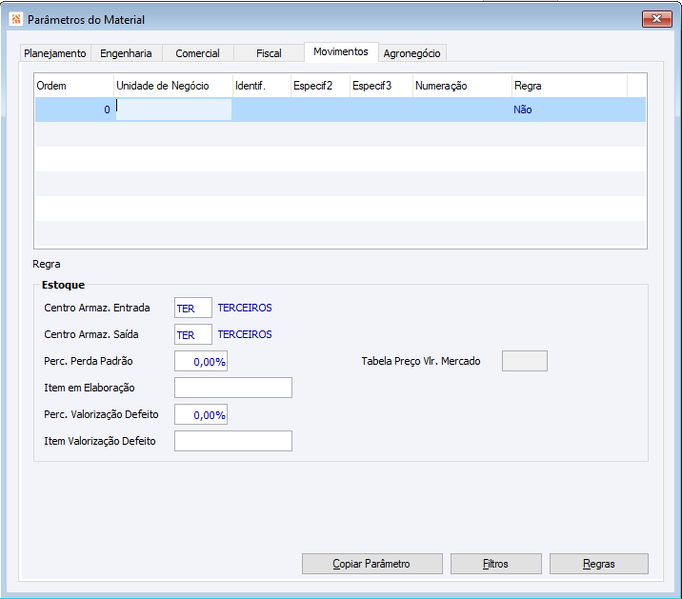Edit the Perc. Valorização Defeito field

[201, 415]
